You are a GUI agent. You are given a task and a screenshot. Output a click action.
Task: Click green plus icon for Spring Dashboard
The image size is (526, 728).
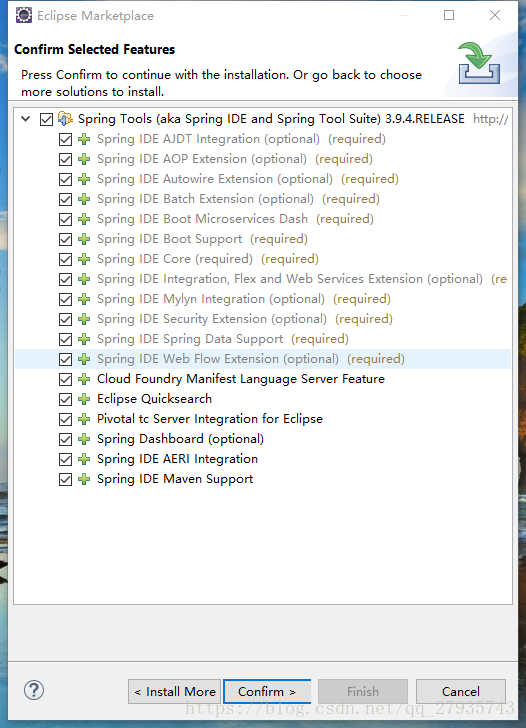click(x=84, y=439)
